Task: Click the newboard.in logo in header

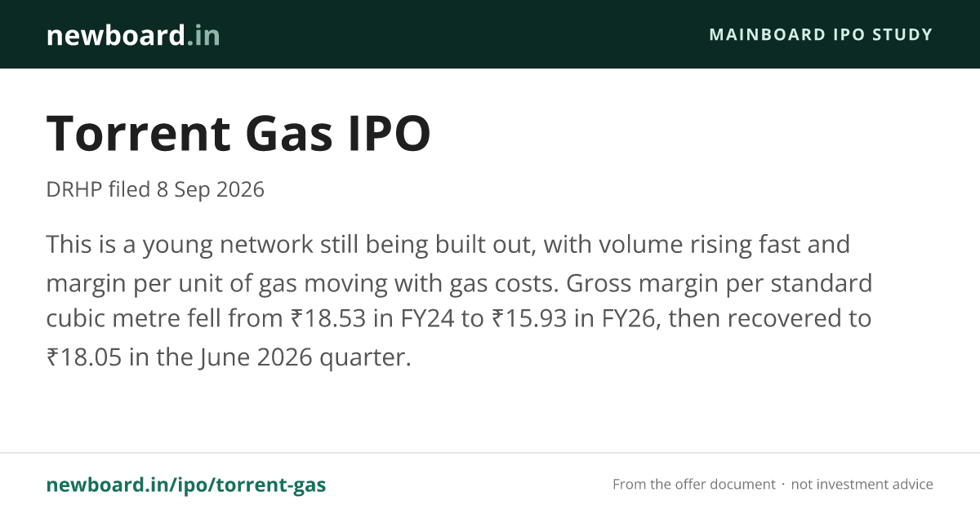Action: coord(133,34)
